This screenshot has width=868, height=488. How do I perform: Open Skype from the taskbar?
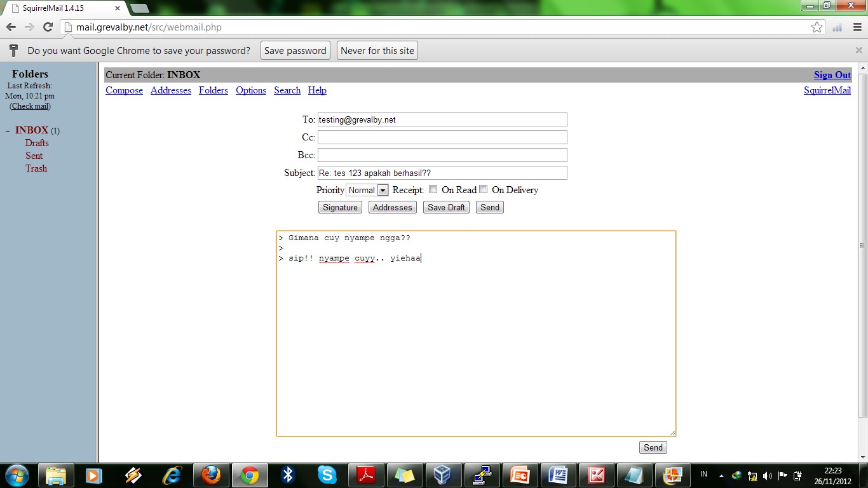327,475
